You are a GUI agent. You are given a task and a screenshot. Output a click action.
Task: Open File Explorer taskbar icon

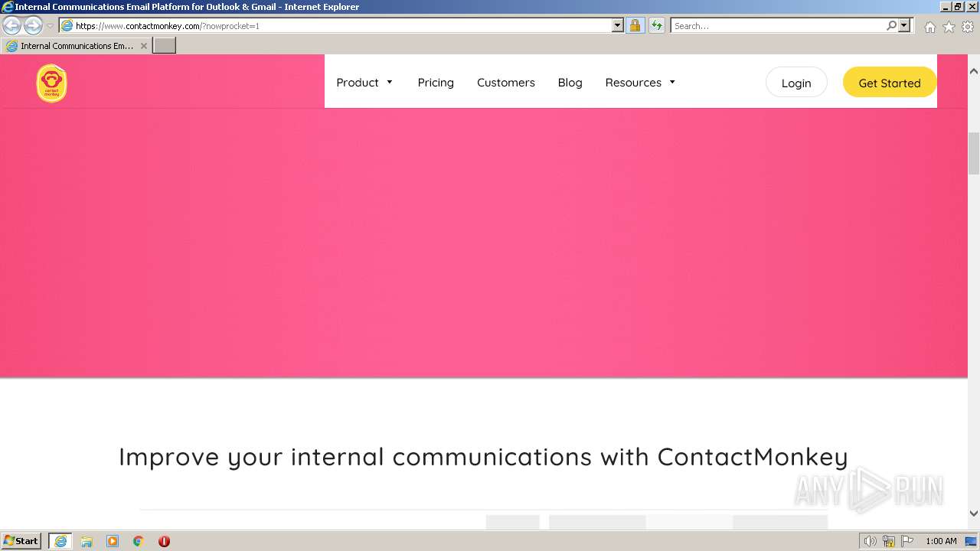(87, 541)
